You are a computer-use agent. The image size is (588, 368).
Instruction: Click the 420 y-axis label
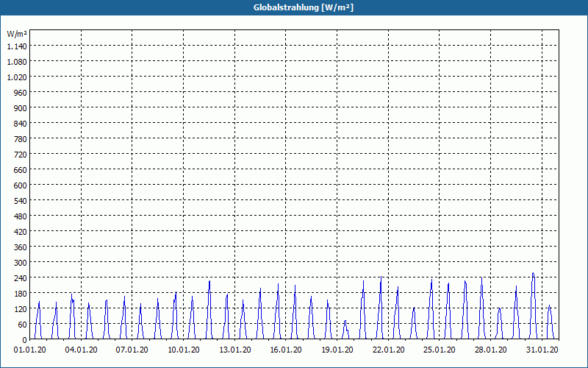(21, 232)
